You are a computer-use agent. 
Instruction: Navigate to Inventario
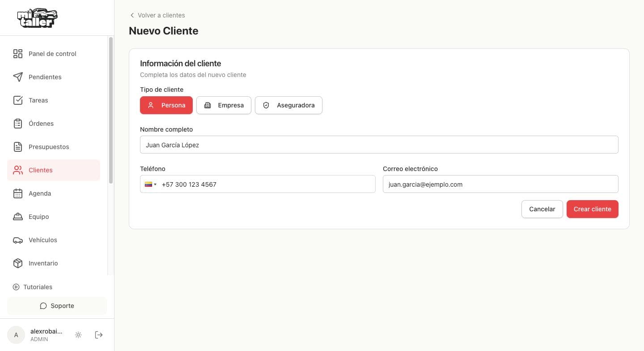54,263
